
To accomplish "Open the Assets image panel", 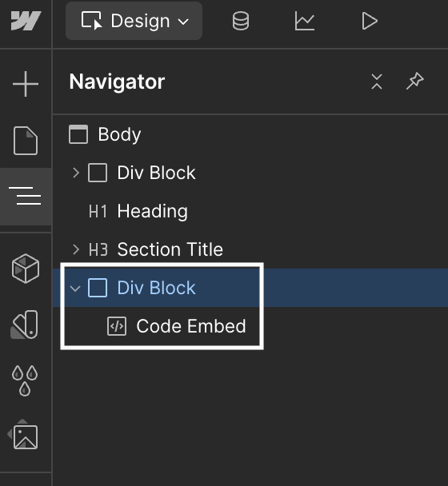I will tap(23, 435).
